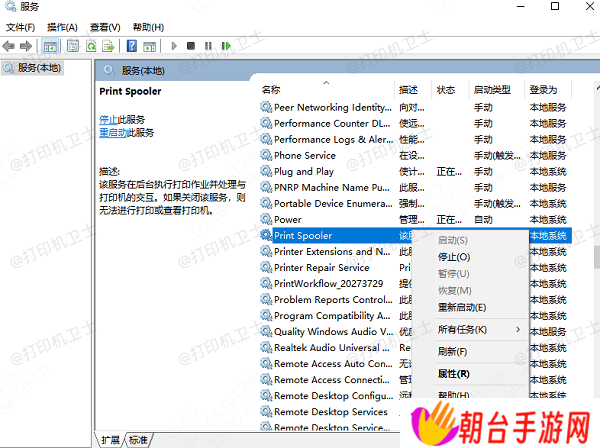The height and width of the screenshot is (448, 600).
Task: Click the Restart service toolbar icon
Action: pyautogui.click(x=226, y=46)
